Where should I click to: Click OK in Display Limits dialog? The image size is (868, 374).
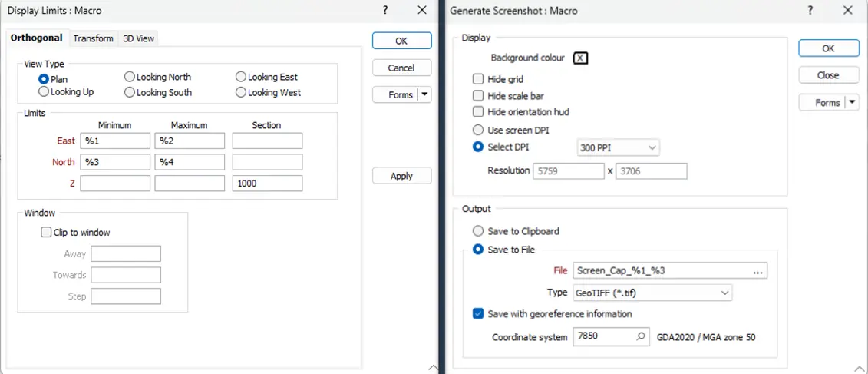click(402, 41)
